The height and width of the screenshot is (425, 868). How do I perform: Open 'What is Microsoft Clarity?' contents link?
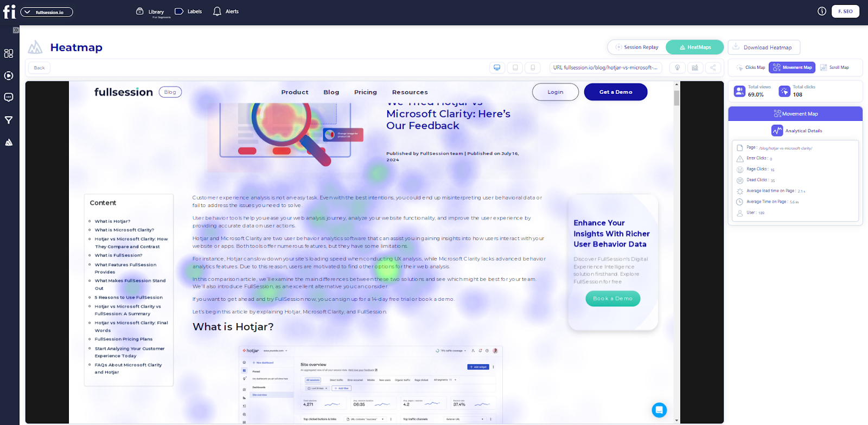click(x=124, y=230)
